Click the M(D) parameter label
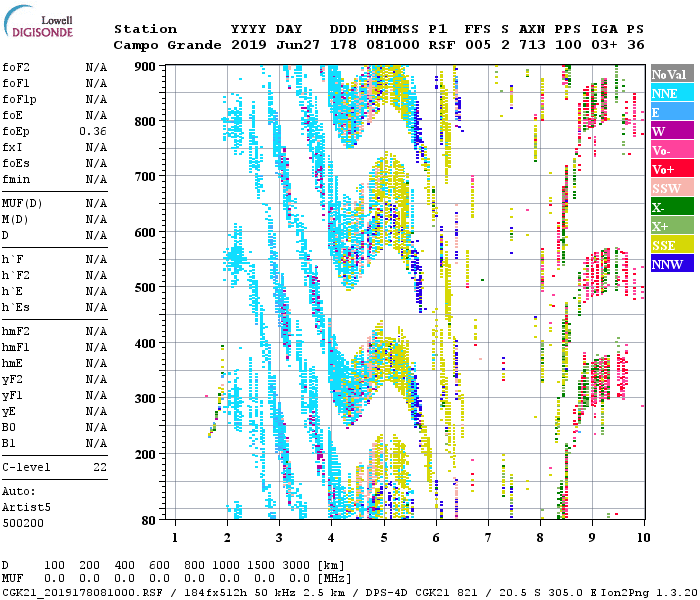 pyautogui.click(x=15, y=220)
